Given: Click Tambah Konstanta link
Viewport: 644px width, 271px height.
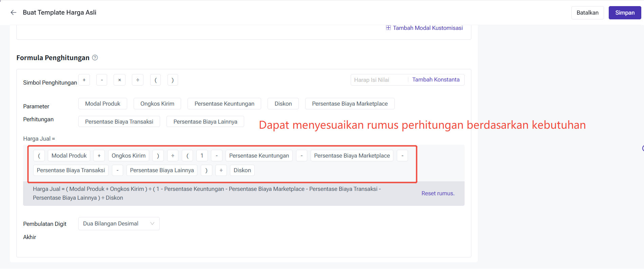Looking at the screenshot, I should pyautogui.click(x=436, y=80).
